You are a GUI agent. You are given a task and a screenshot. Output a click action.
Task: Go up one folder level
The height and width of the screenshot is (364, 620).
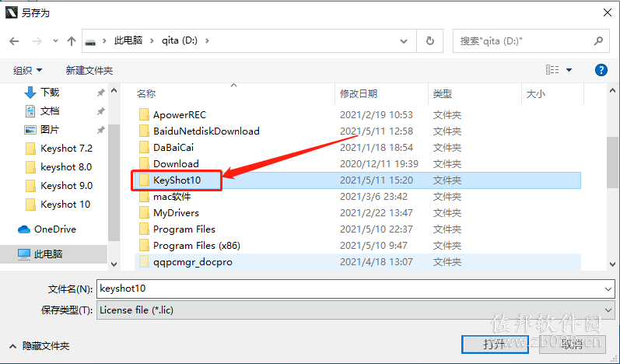tap(71, 41)
